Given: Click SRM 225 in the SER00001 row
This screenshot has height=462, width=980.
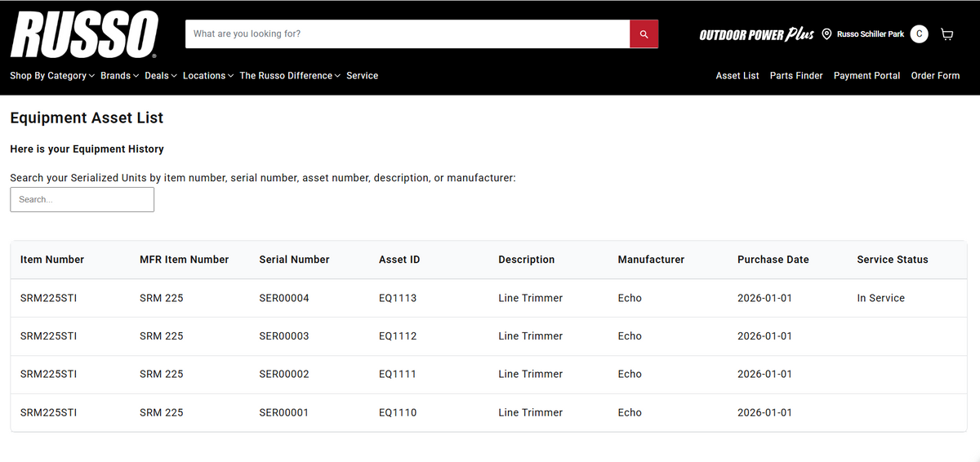Looking at the screenshot, I should point(162,412).
